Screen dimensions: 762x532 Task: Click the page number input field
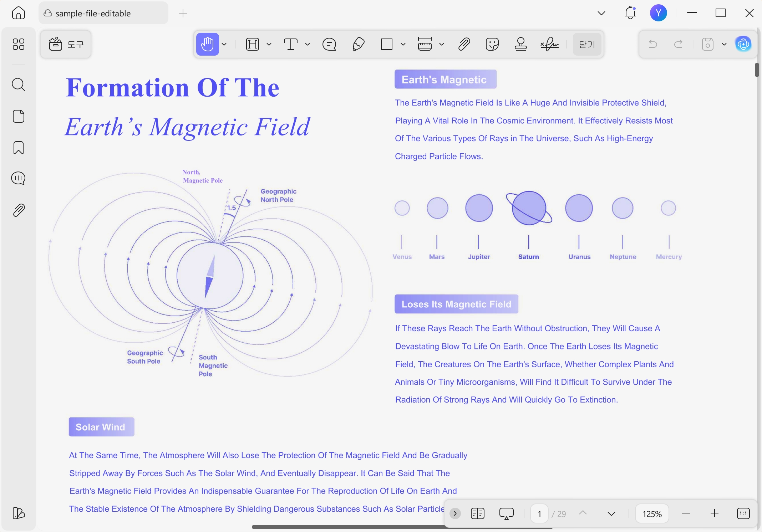coord(539,514)
